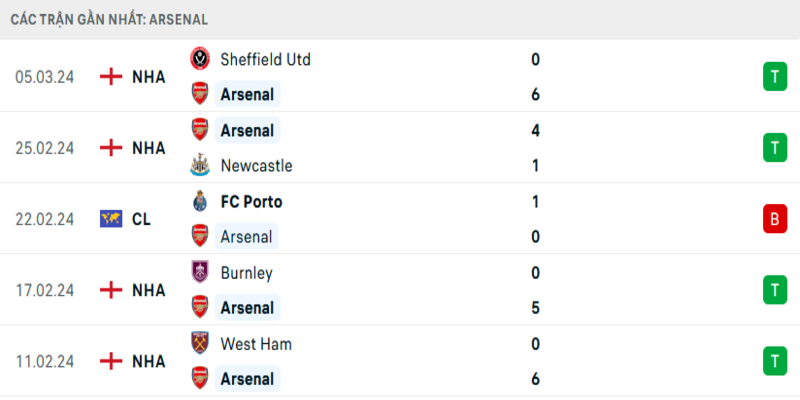
Task: Click the FC Porto club crest
Action: pos(200,201)
